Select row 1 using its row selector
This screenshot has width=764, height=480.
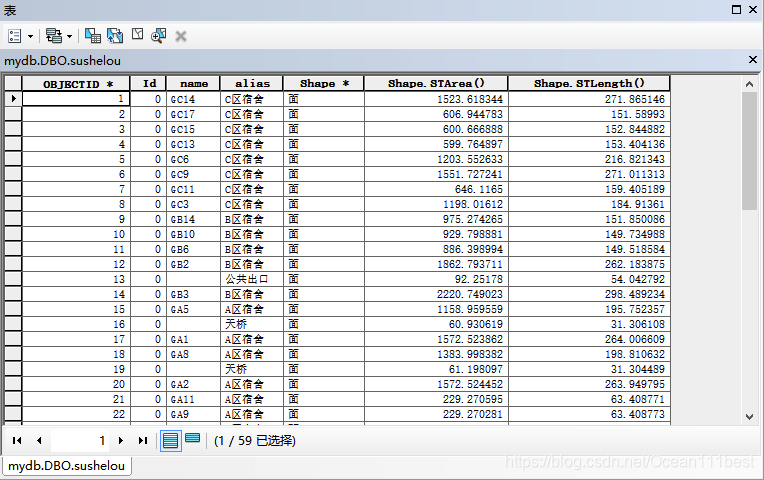click(13, 99)
